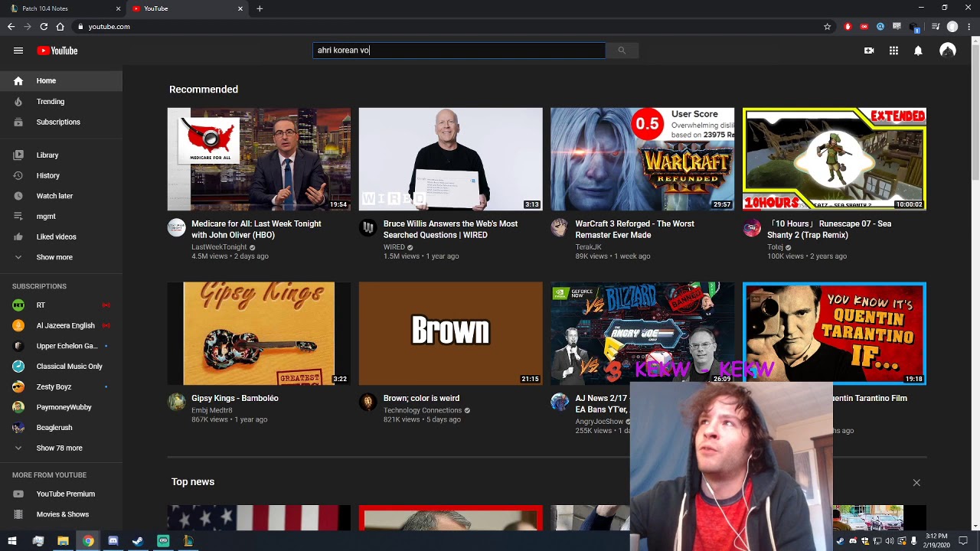Screen dimensions: 980x551
Task: Open Watch later in the sidebar
Action: click(x=61, y=196)
